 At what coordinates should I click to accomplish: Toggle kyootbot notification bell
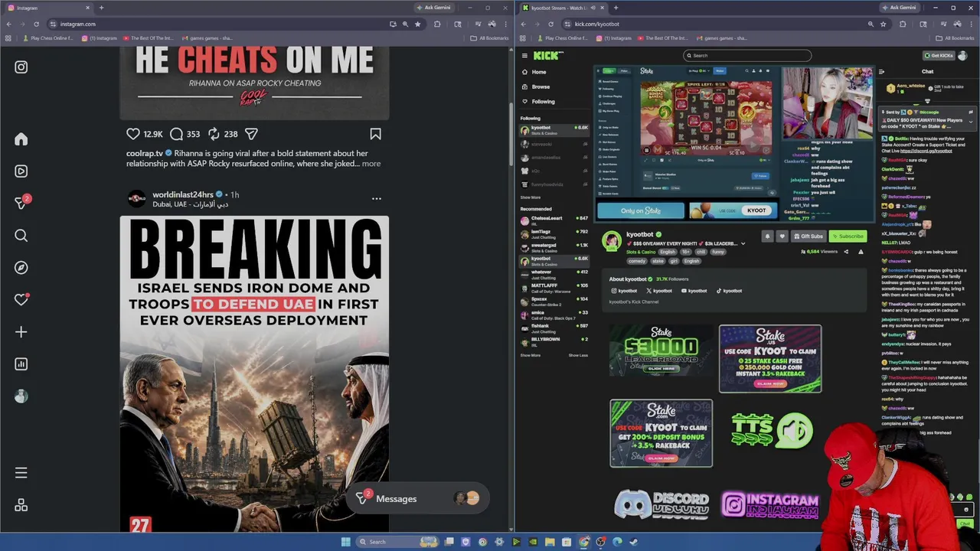click(x=767, y=236)
